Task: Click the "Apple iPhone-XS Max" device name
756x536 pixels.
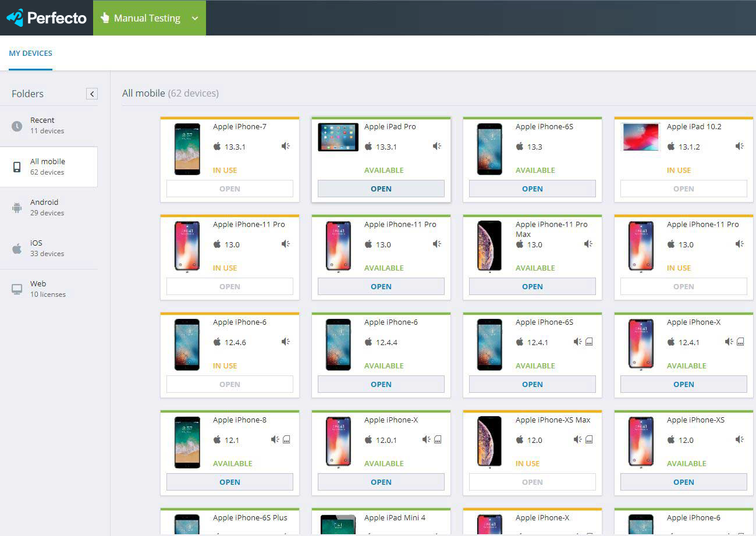Action: (553, 420)
